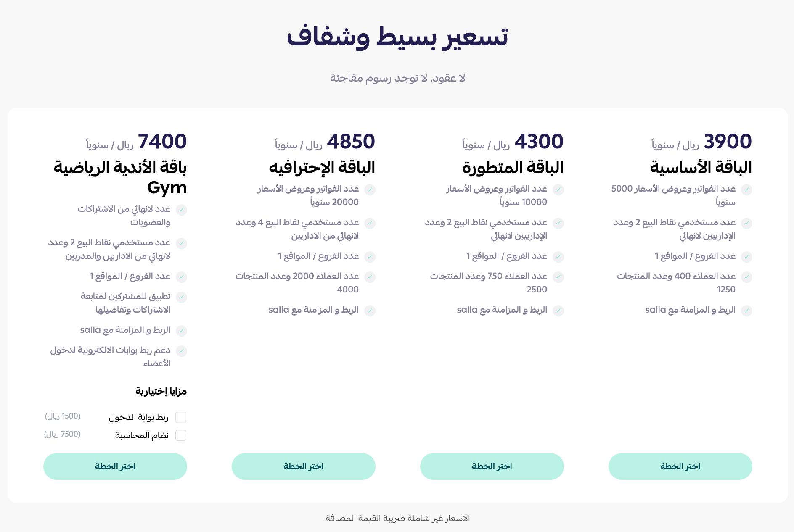
Task: Click check icon beside 750 customers feature
Action: 558,277
